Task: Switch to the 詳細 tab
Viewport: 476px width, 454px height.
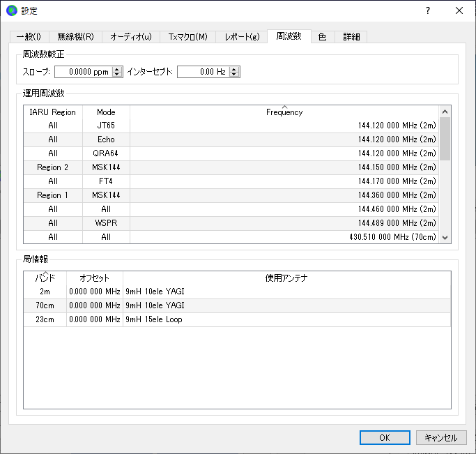Action: pos(351,37)
